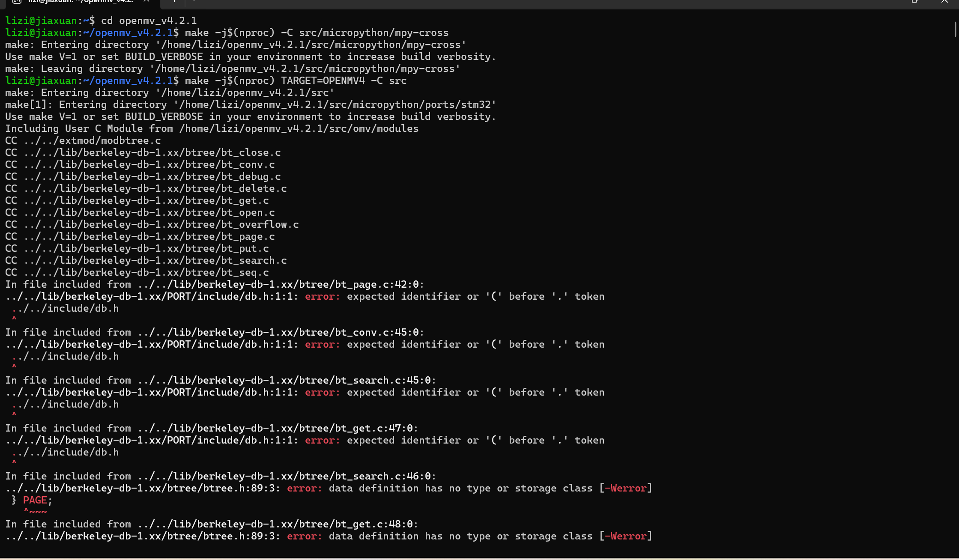This screenshot has width=959, height=560.
Task: Click 'make[1]: Entering directory' stm32 line
Action: coord(251,104)
